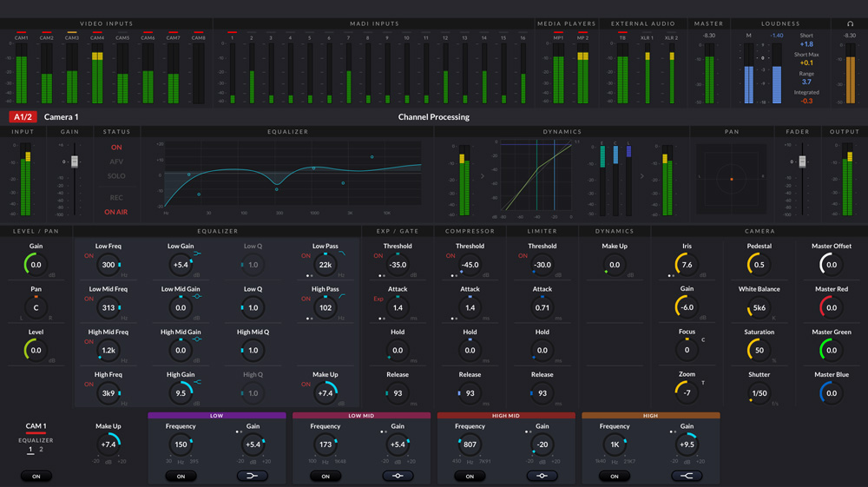
Task: Click AFV in the Status panel
Action: [116, 161]
